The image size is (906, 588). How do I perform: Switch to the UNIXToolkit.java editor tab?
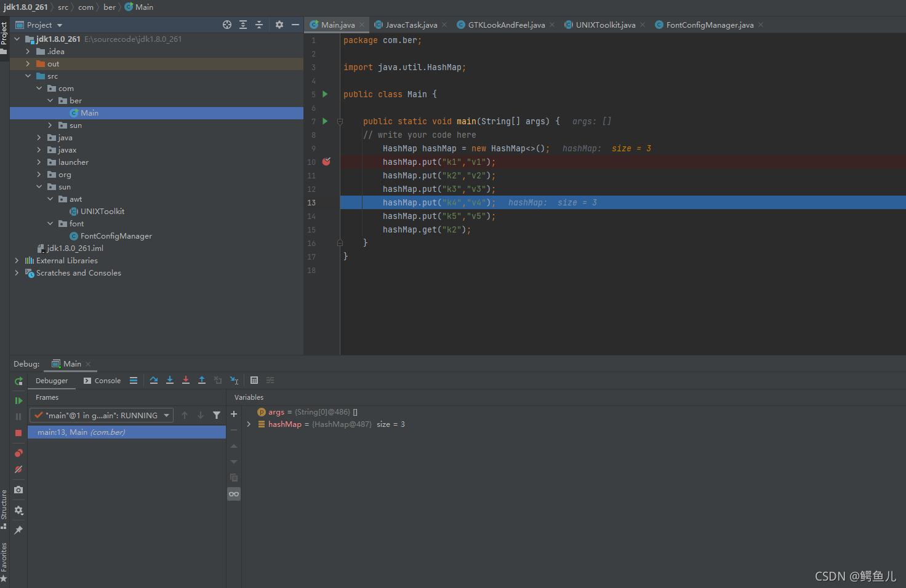605,25
